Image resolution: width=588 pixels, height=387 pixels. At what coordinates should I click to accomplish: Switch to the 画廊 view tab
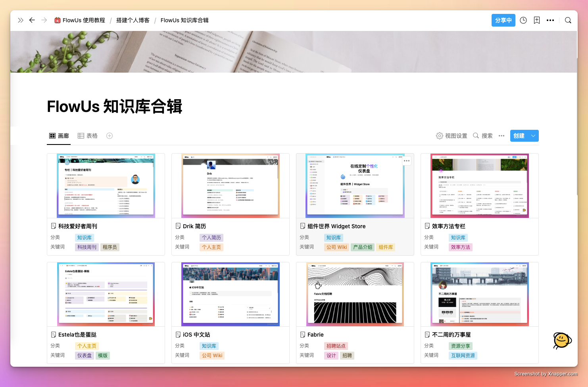(x=58, y=135)
